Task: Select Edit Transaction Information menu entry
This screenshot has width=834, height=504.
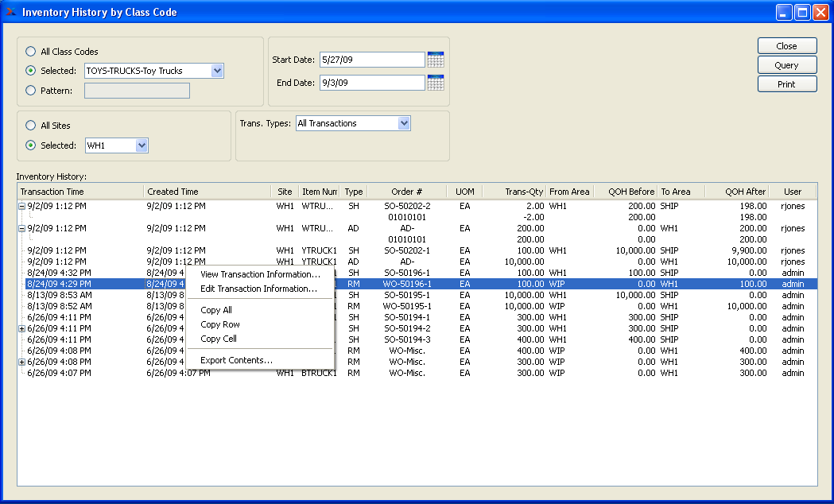Action: (258, 289)
